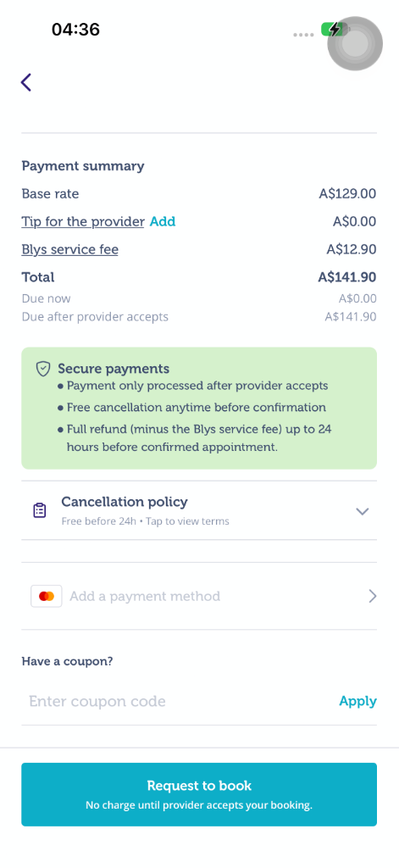Screen dimensions: 399x868
Task: Tap the 04:36 clock in status bar
Action: point(75,30)
